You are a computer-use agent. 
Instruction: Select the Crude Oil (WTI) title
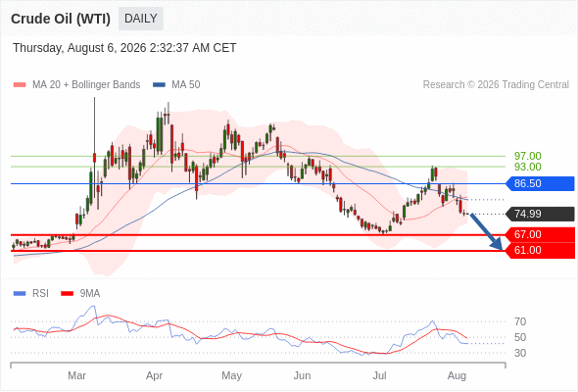tap(61, 19)
